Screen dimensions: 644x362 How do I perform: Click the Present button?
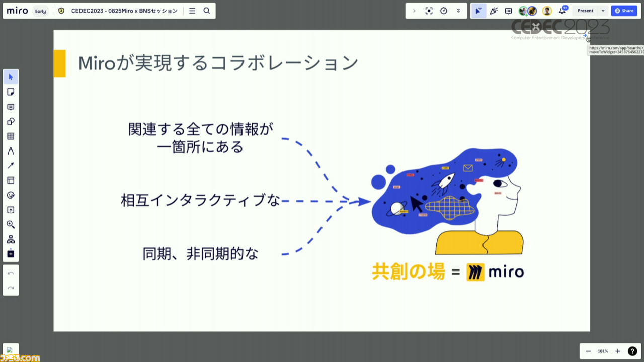pos(585,11)
